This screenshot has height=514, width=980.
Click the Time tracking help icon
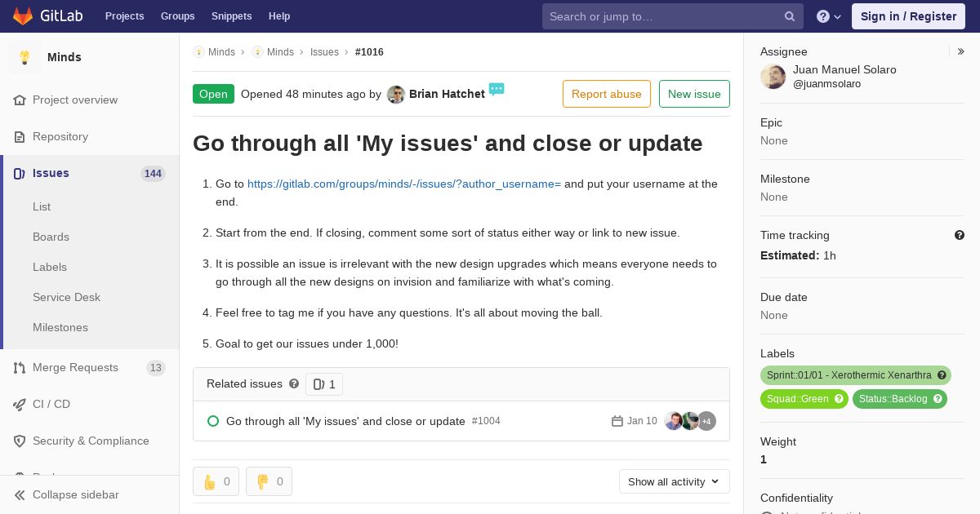point(960,235)
